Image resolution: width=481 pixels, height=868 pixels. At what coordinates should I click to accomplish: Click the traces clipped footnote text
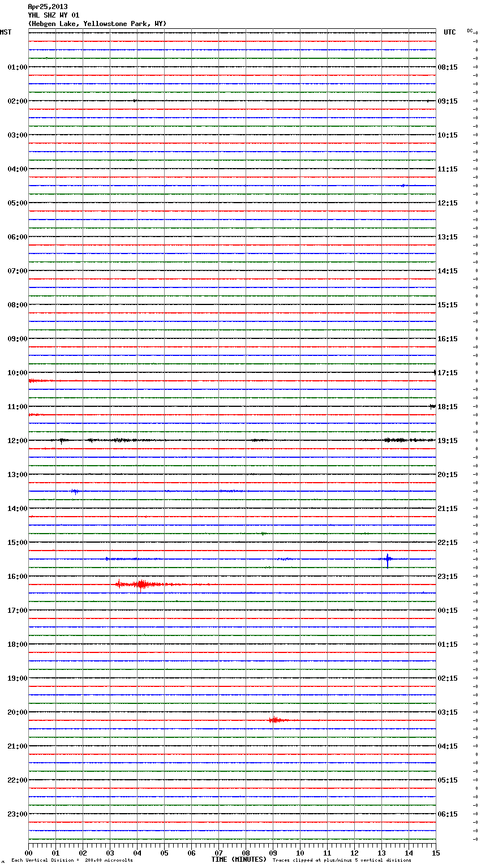pyautogui.click(x=342, y=861)
